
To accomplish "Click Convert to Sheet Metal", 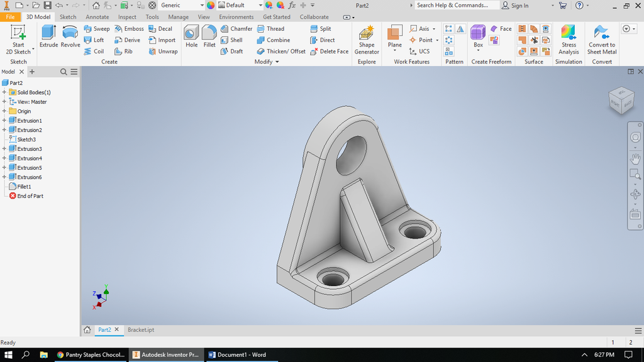I will pos(602,40).
